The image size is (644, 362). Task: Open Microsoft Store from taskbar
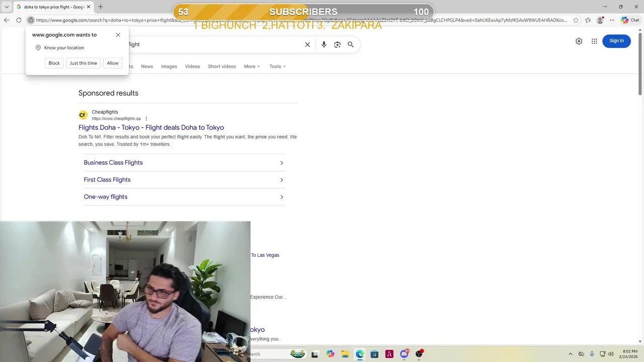click(x=374, y=354)
